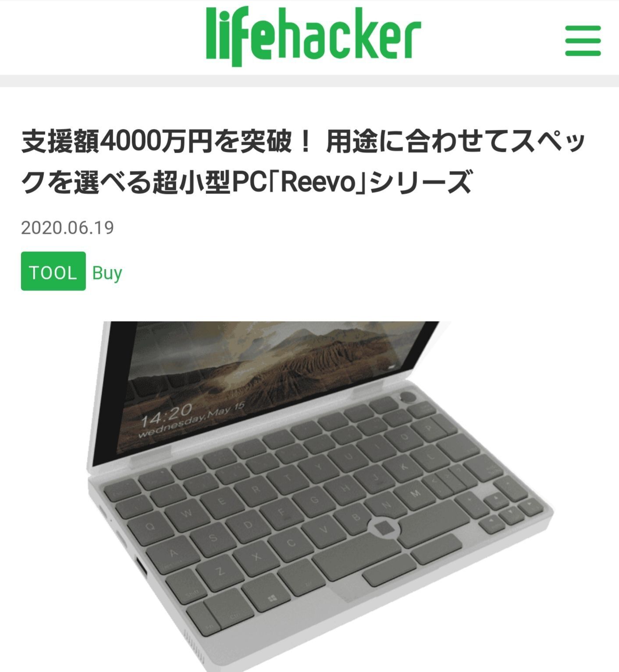Click the Windows logo key on pictured keyboard

[x=273, y=597]
